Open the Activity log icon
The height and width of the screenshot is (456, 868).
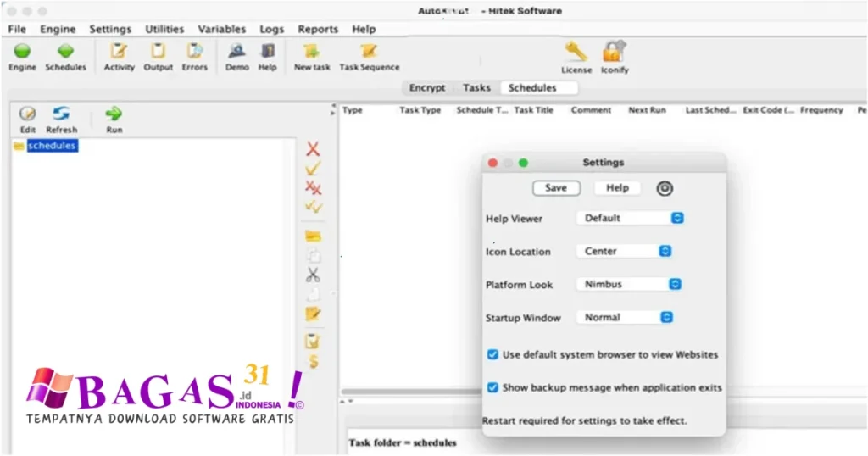tap(119, 51)
